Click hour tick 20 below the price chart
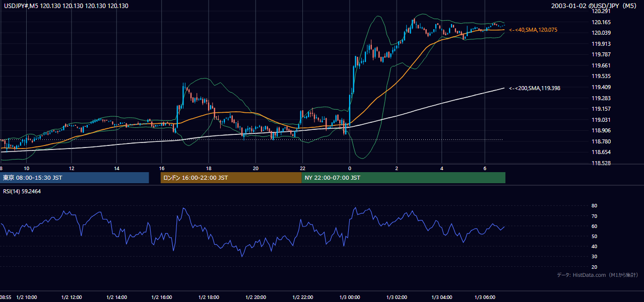Image resolution: width=644 pixels, height=302 pixels. [255, 168]
